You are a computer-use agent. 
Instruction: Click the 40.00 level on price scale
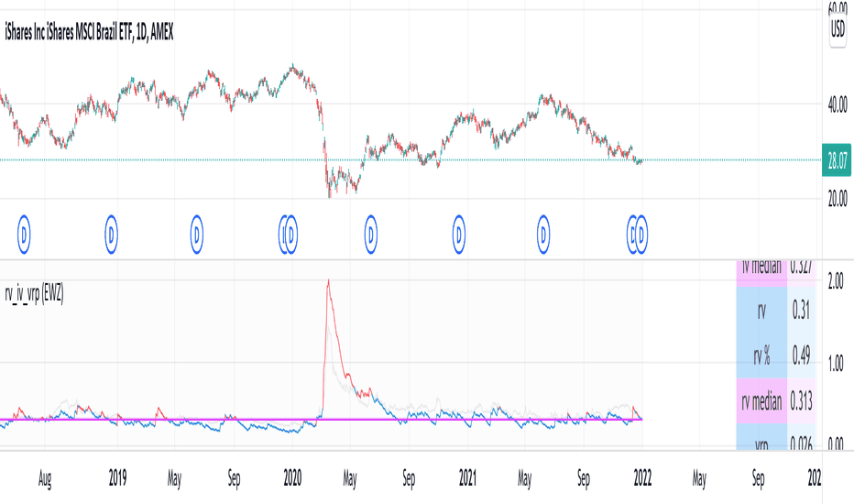click(x=838, y=104)
